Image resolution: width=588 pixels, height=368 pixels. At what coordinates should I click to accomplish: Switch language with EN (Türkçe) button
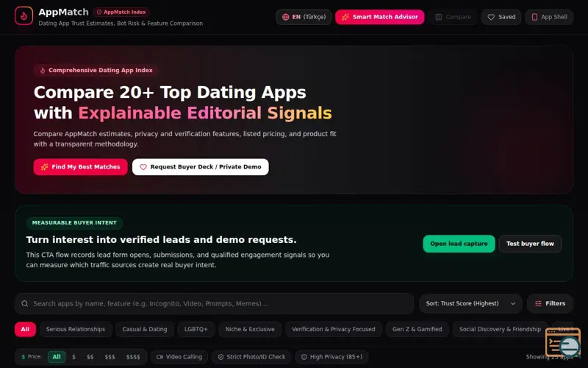coord(304,17)
